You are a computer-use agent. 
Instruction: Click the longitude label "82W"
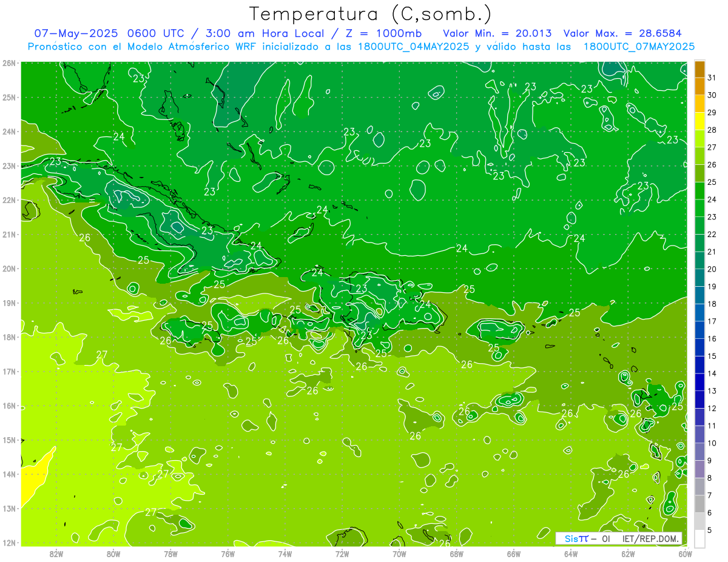coord(56,554)
